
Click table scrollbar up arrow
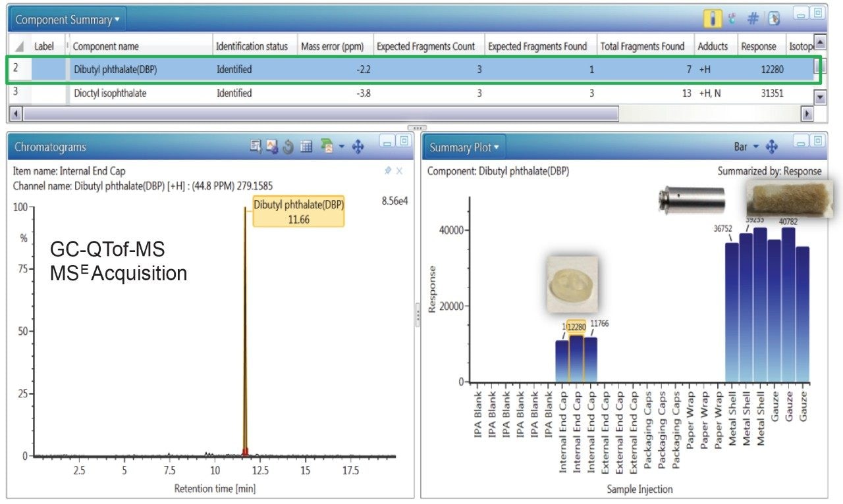point(820,42)
